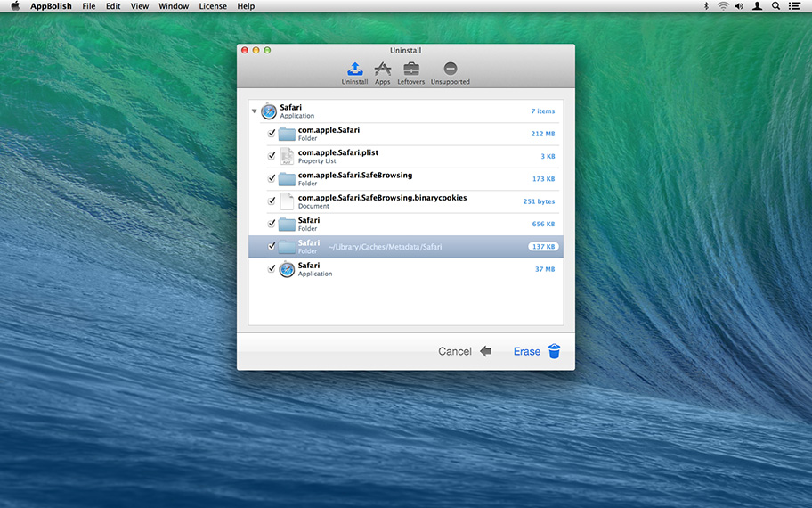Switch to the Leftovers briefcase icon

click(410, 70)
